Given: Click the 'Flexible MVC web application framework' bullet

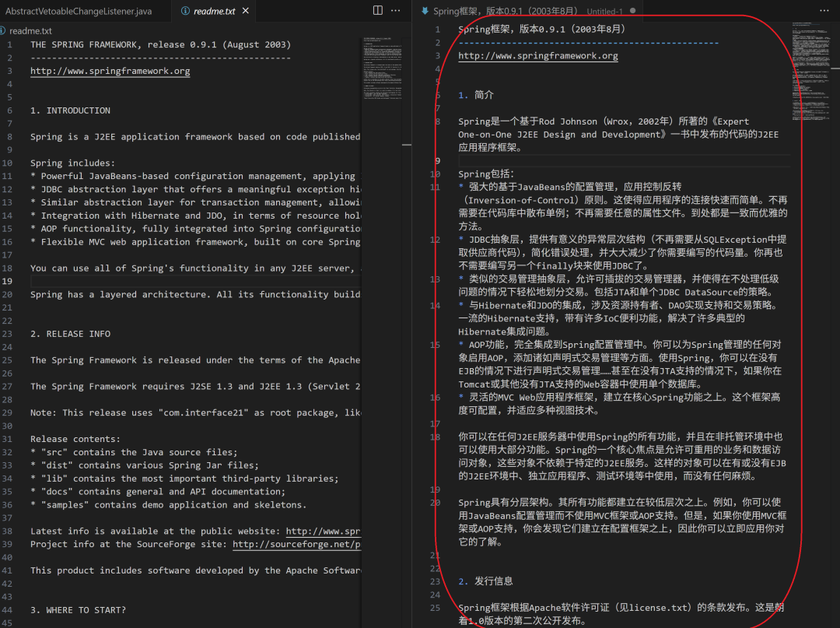Looking at the screenshot, I should pos(195,242).
